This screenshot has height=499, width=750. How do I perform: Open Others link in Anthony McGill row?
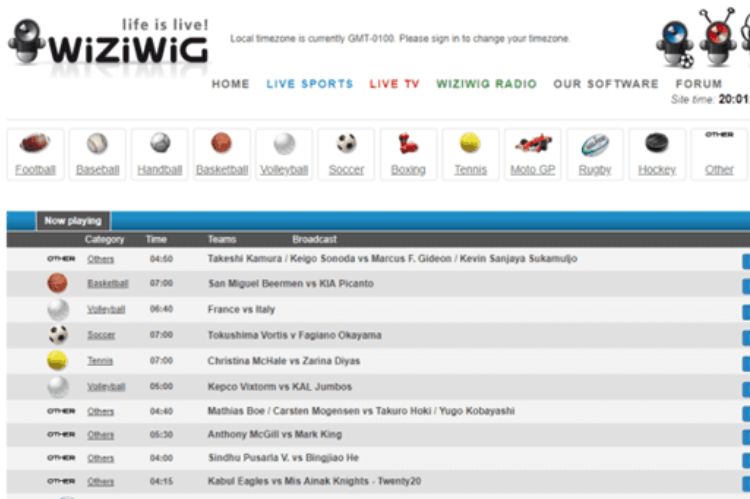[x=100, y=435]
